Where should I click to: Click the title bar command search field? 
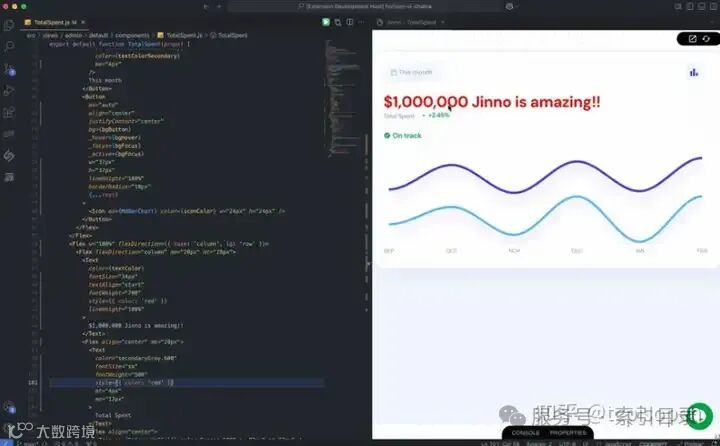[x=365, y=6]
